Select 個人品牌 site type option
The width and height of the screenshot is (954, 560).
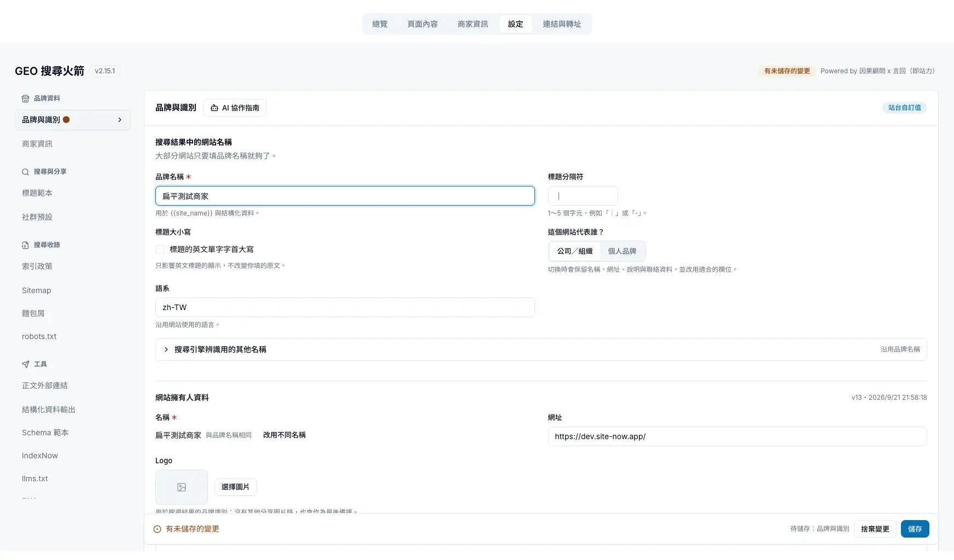tap(622, 252)
